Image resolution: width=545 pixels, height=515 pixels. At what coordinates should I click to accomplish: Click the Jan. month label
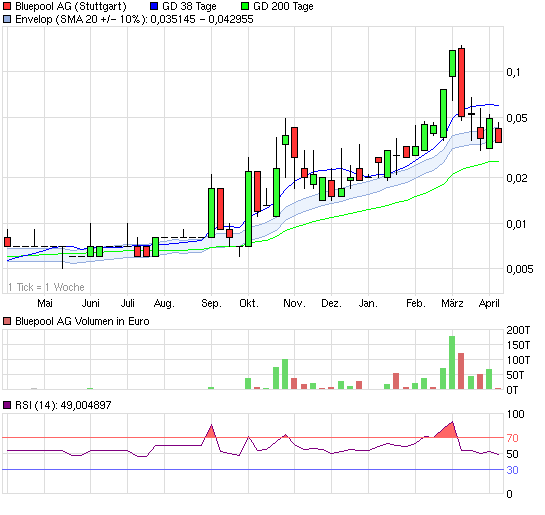pos(368,303)
